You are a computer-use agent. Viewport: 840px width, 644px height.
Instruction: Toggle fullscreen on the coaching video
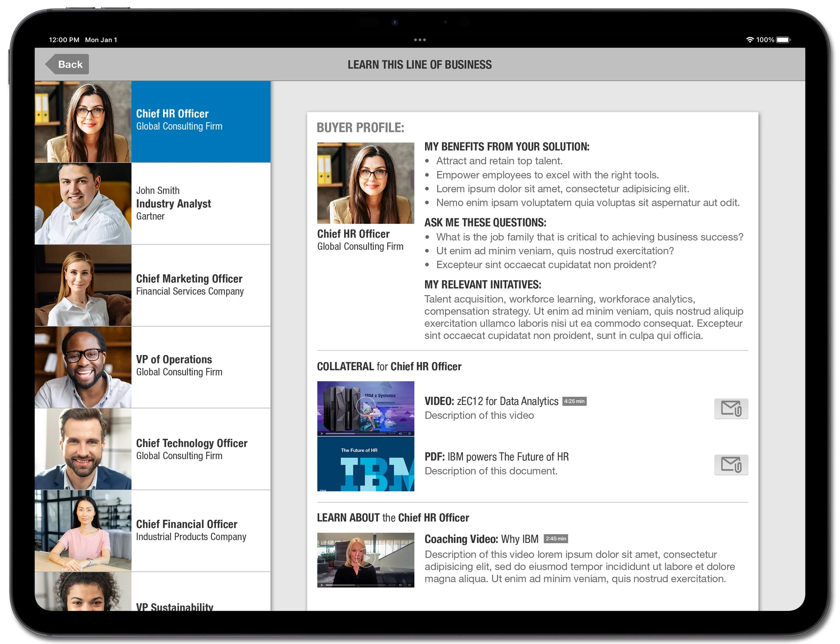pyautogui.click(x=406, y=585)
